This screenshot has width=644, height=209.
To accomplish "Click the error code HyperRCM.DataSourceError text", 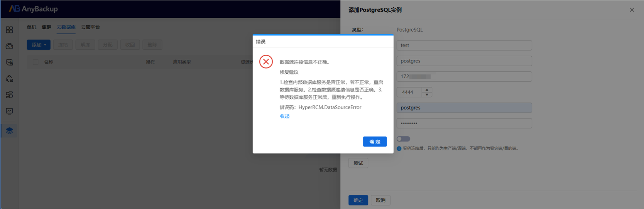I will 330,107.
